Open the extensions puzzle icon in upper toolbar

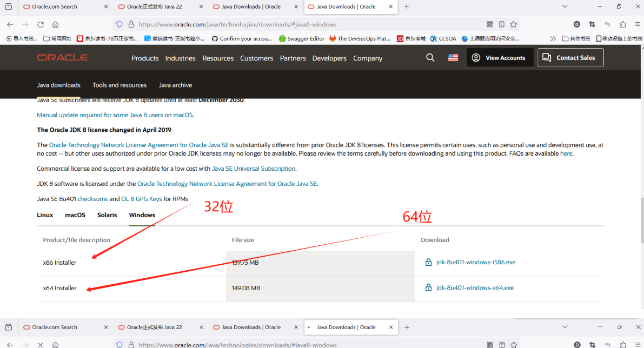[x=623, y=25]
